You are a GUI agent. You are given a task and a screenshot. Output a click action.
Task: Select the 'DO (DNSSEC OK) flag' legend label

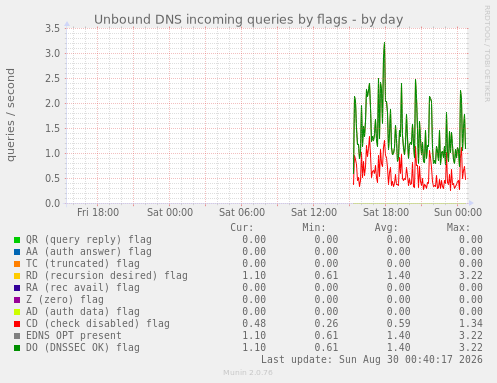83,348
